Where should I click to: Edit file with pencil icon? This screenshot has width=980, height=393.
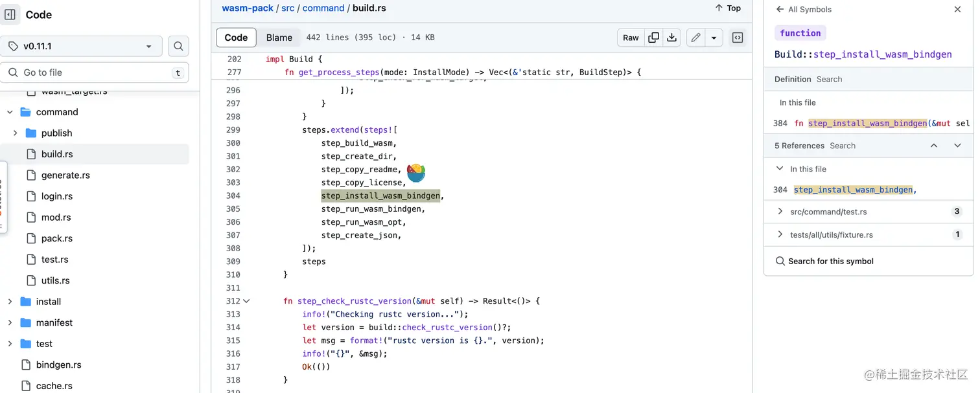pos(695,38)
